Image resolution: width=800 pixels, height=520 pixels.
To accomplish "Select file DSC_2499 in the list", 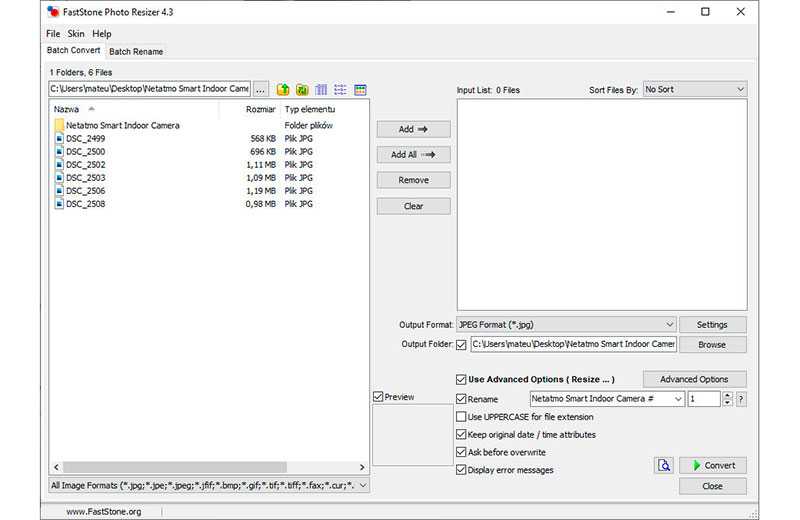I will 85,138.
